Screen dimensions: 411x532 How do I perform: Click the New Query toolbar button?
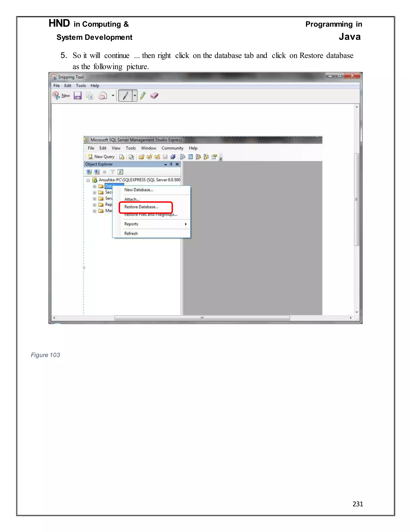(x=101, y=157)
